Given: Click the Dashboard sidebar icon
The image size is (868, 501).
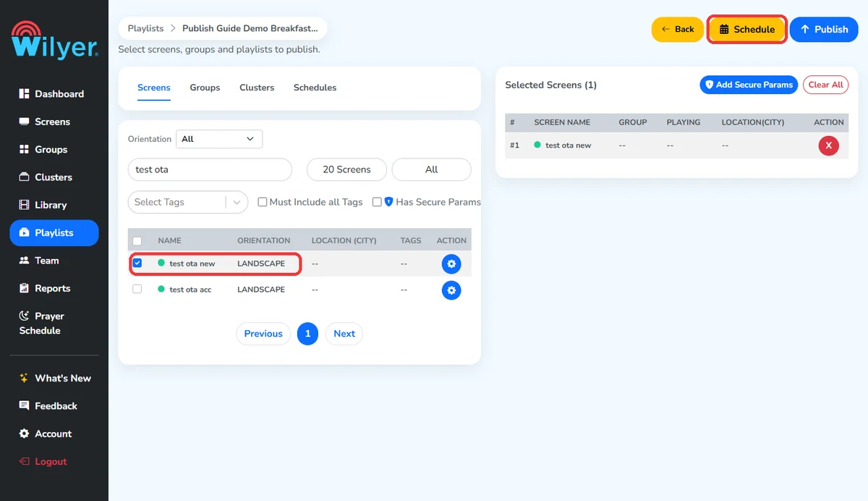Looking at the screenshot, I should [24, 94].
